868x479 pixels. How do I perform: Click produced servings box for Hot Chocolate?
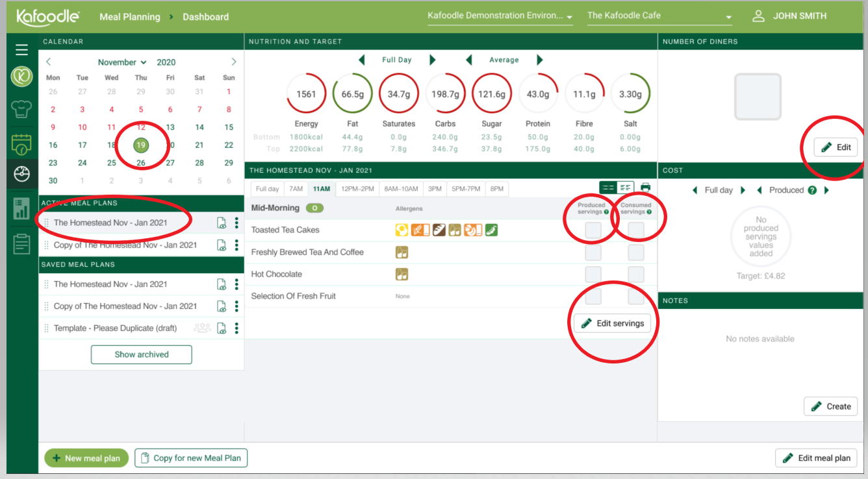593,275
